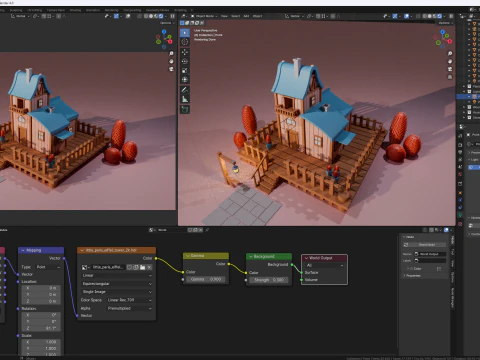Toggle gizmos in right viewport header
The width and height of the screenshot is (480, 360).
point(395,16)
